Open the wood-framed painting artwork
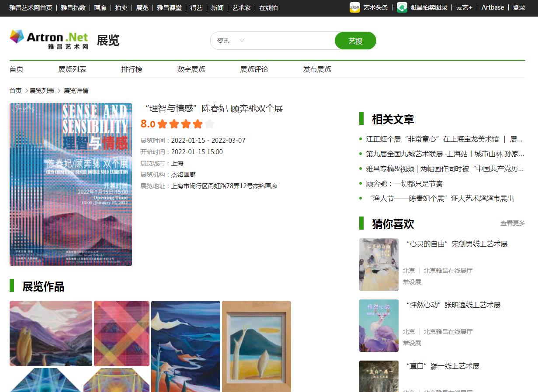538x392 pixels. [257, 346]
